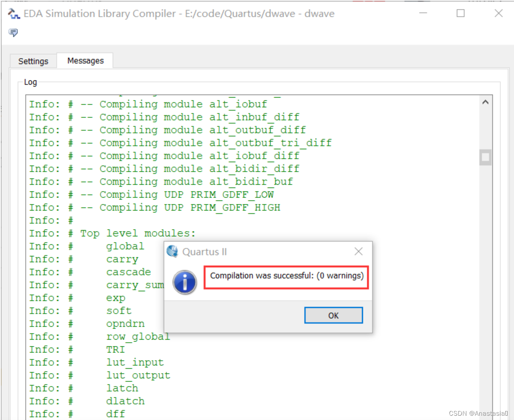Screen dimensions: 514x420
Task: Click the 'dff' module log entry
Action: 115,414
